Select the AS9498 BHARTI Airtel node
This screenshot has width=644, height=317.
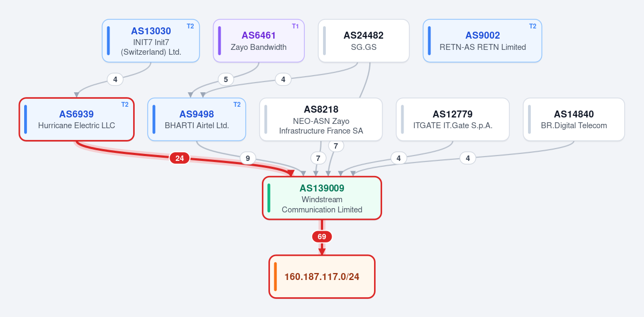[x=197, y=120]
